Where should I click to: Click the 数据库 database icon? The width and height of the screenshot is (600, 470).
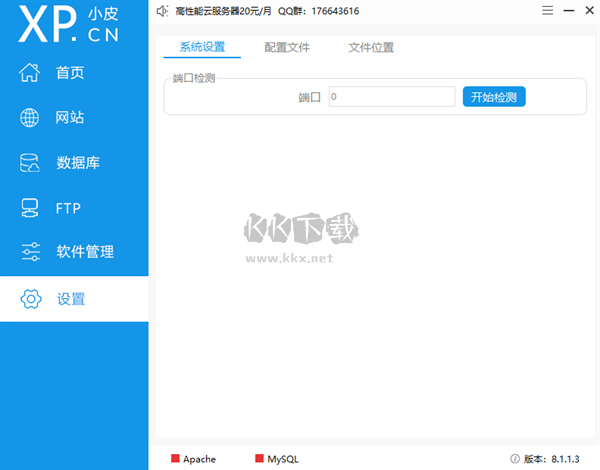pyautogui.click(x=30, y=162)
